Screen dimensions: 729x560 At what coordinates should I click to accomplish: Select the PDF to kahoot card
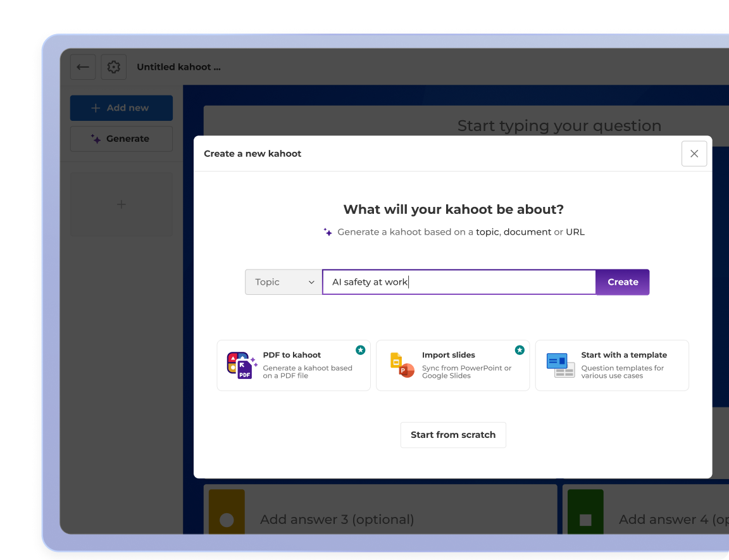tap(294, 365)
